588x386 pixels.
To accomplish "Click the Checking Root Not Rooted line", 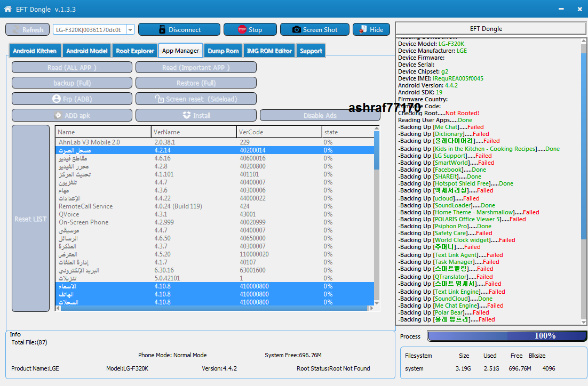I will [439, 113].
